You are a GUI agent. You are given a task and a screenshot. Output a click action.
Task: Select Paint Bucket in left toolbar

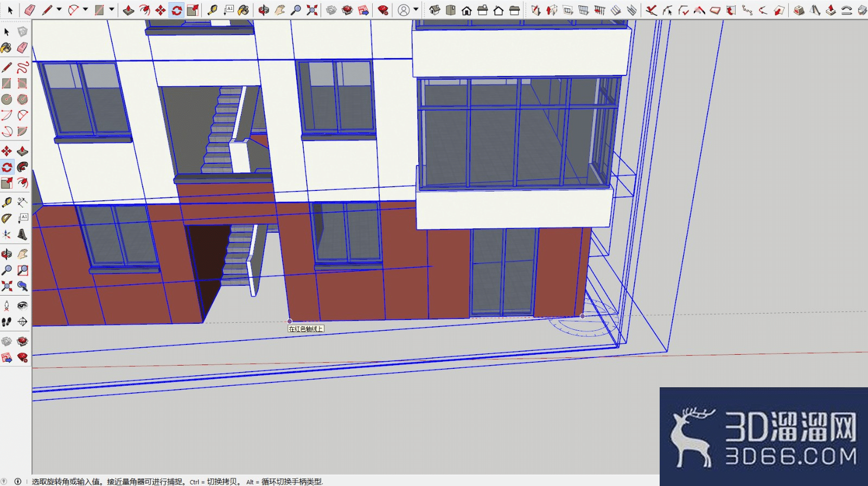pyautogui.click(x=7, y=48)
